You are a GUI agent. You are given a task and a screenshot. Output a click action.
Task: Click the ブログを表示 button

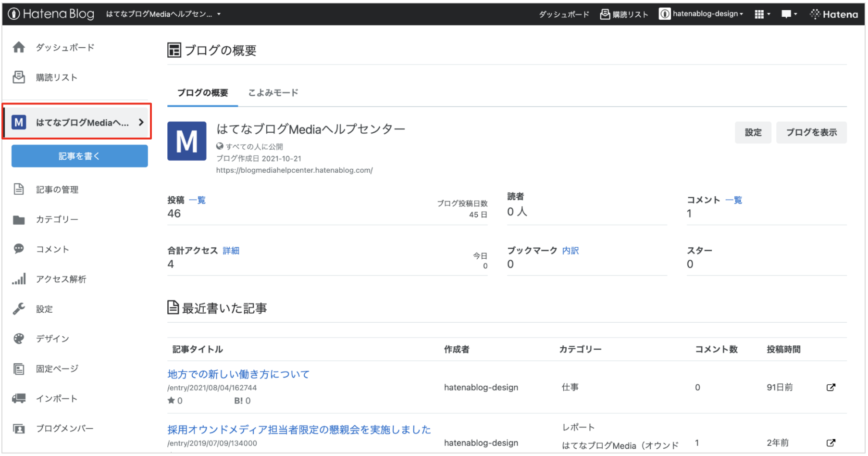pyautogui.click(x=811, y=133)
